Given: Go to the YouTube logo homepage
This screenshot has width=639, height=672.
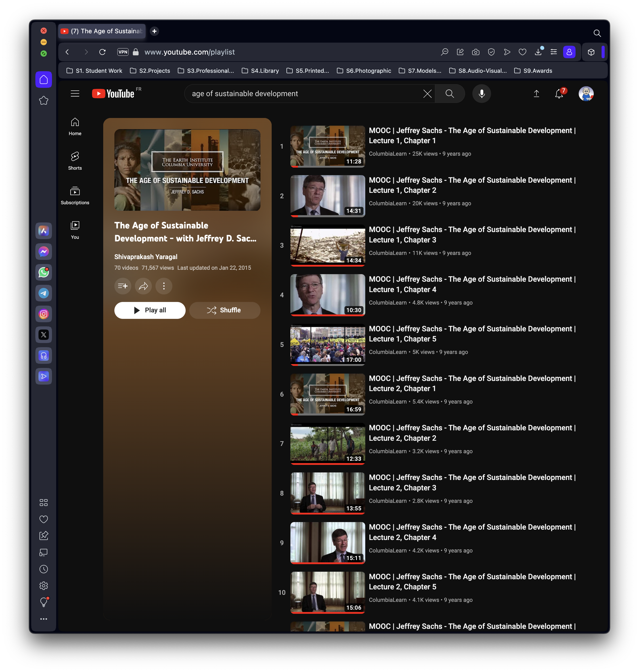Looking at the screenshot, I should pyautogui.click(x=113, y=94).
